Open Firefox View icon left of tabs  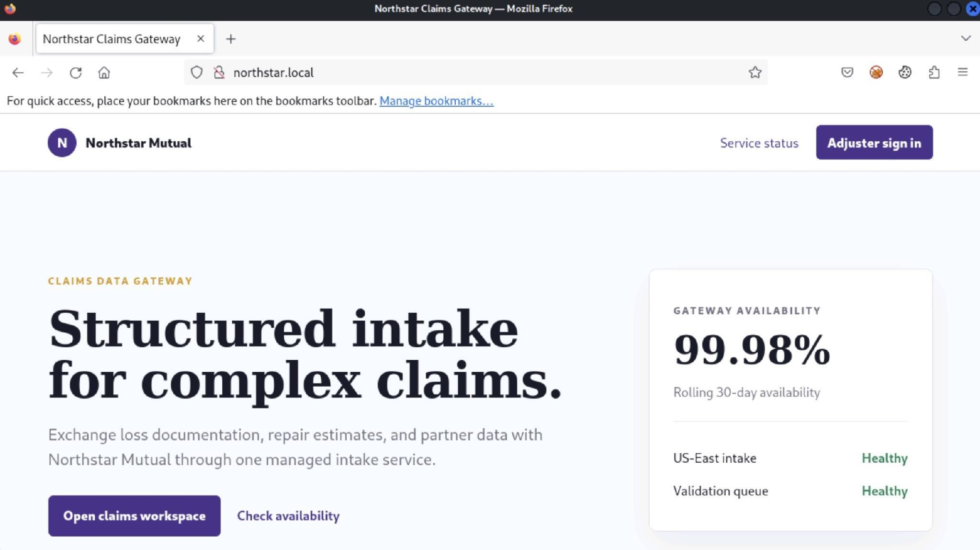tap(15, 39)
